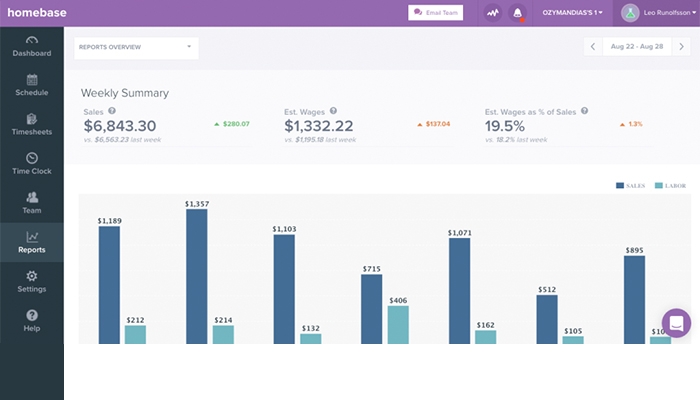The width and height of the screenshot is (700, 400).
Task: Open the Team section icon
Action: click(x=32, y=197)
